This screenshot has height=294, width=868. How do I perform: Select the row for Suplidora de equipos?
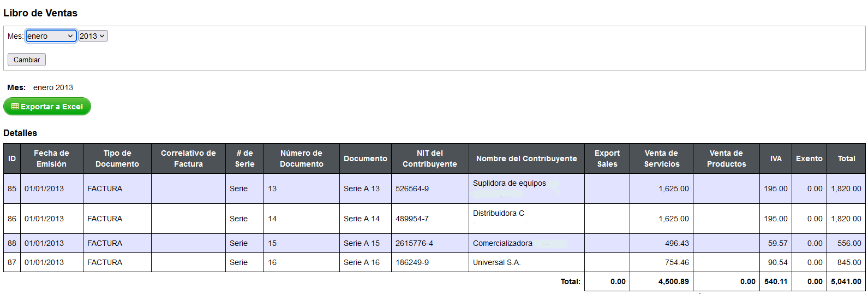tap(434, 189)
